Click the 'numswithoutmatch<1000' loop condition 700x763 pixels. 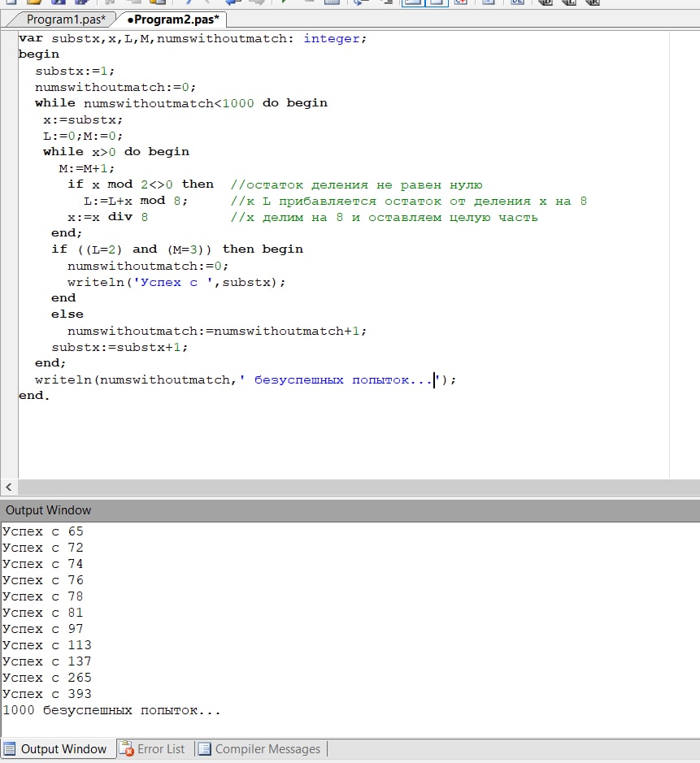[x=169, y=103]
